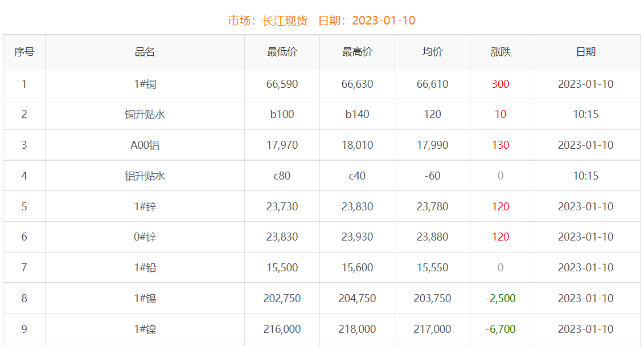Click the 序号 column header
Viewport: 644px width, 346px height.
click(x=24, y=51)
